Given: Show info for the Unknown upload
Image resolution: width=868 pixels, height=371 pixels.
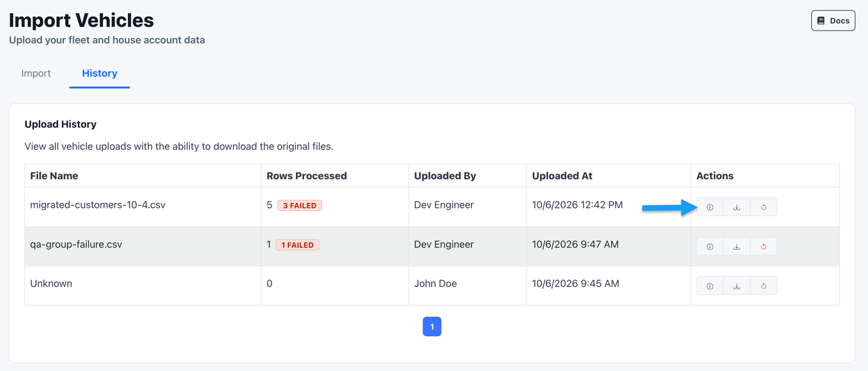Looking at the screenshot, I should (x=710, y=286).
